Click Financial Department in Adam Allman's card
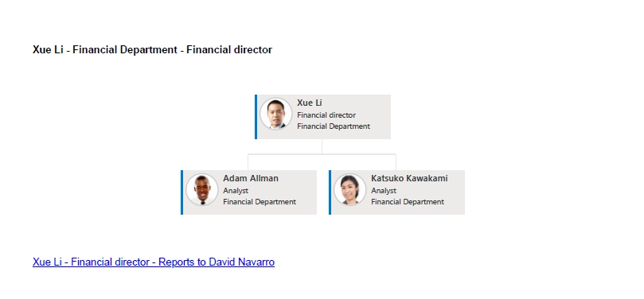Screen dimensions: 644x299 (x=260, y=202)
